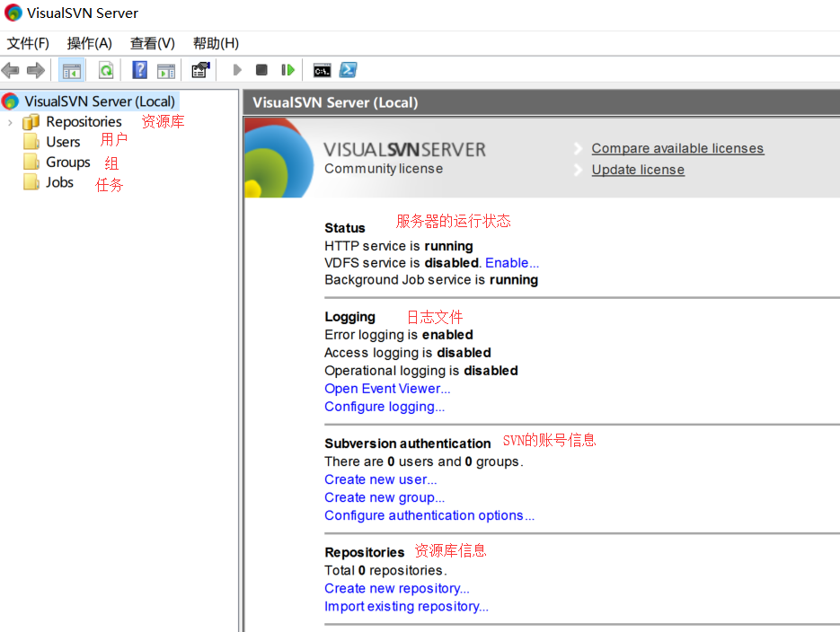
Task: Click 'Background Job service is running' text
Action: coord(431,280)
